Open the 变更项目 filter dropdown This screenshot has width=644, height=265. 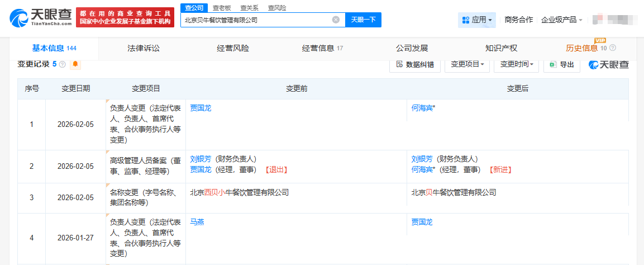(467, 64)
